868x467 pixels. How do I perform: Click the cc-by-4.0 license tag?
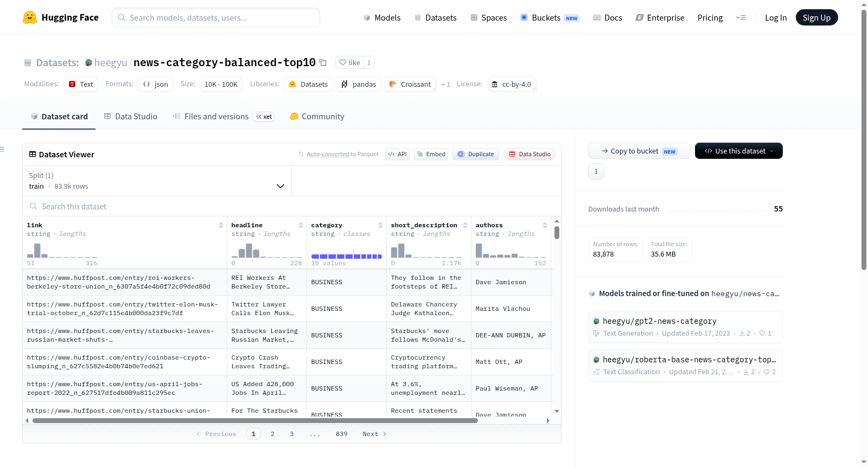512,84
